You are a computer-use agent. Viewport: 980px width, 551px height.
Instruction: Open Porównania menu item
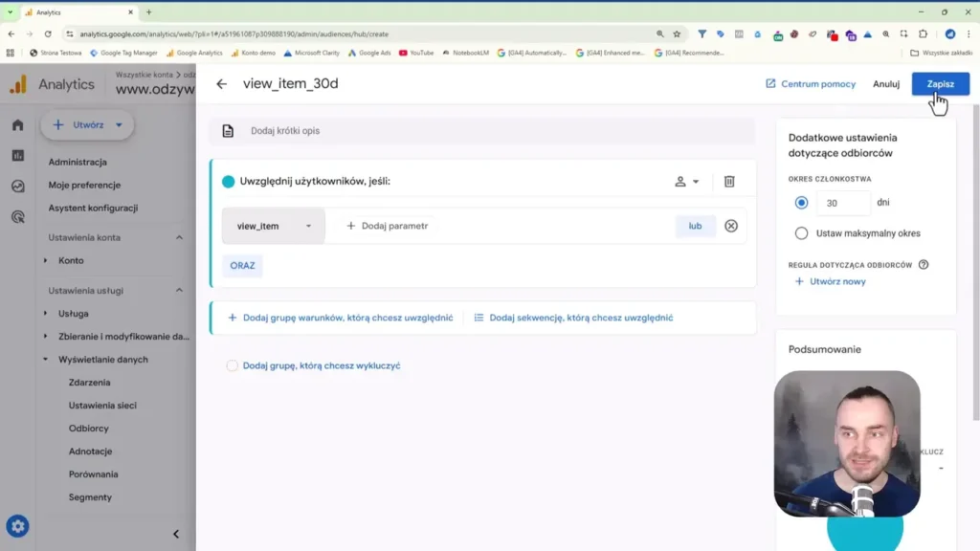point(93,474)
